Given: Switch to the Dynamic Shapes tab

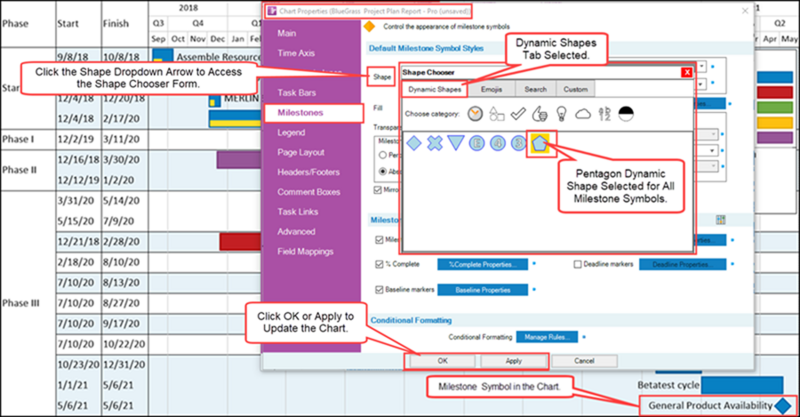Looking at the screenshot, I should coord(435,89).
